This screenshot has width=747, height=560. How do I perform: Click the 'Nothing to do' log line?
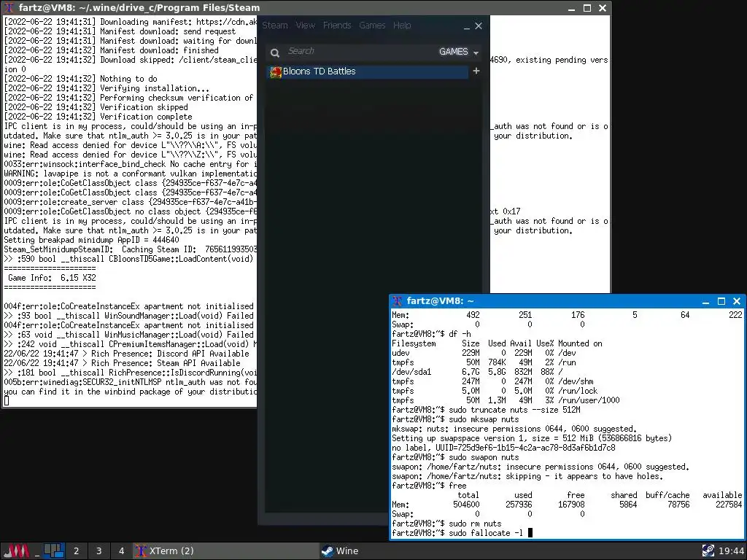(x=80, y=79)
